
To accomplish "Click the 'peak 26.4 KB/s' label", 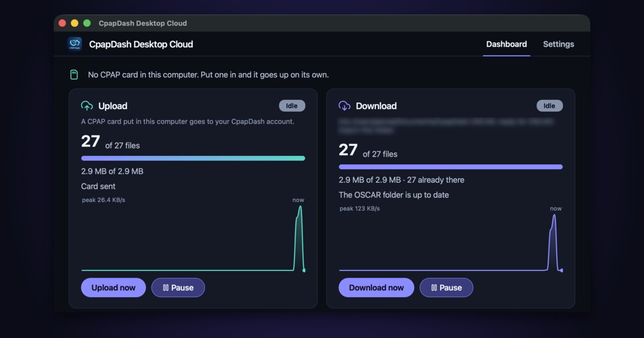I will 104,200.
